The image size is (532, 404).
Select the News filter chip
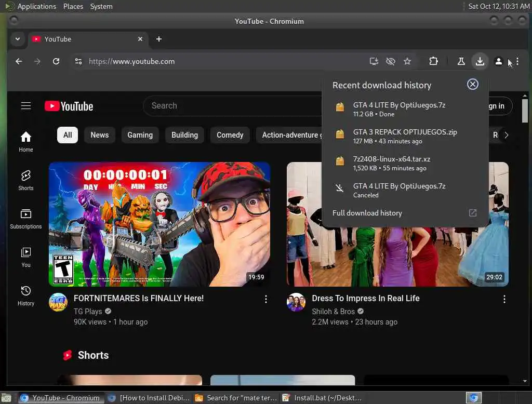click(x=99, y=135)
